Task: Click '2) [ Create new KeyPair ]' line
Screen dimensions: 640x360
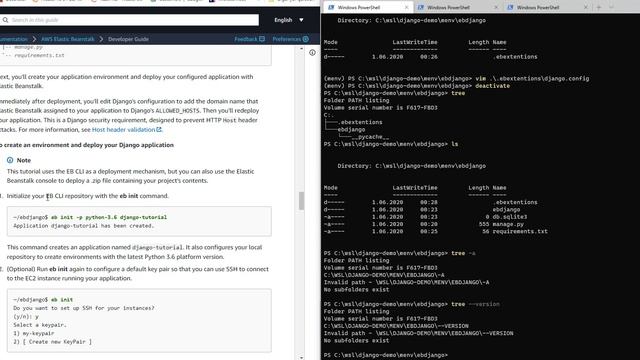Action: click(52, 342)
